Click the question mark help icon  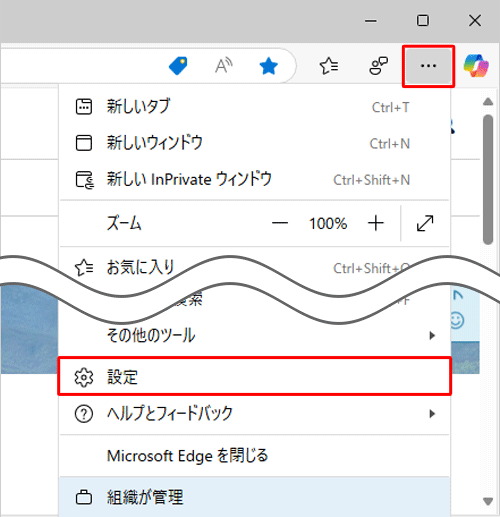click(x=84, y=414)
